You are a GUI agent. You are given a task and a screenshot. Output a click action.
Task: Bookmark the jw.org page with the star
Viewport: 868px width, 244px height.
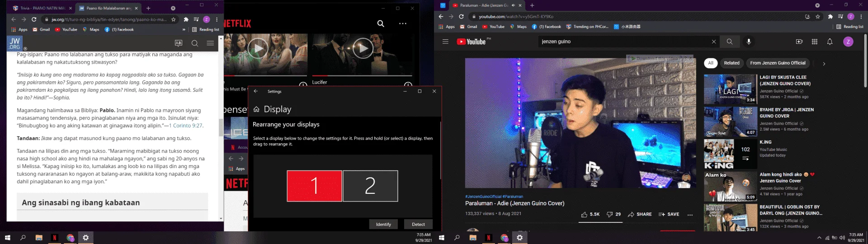click(173, 19)
